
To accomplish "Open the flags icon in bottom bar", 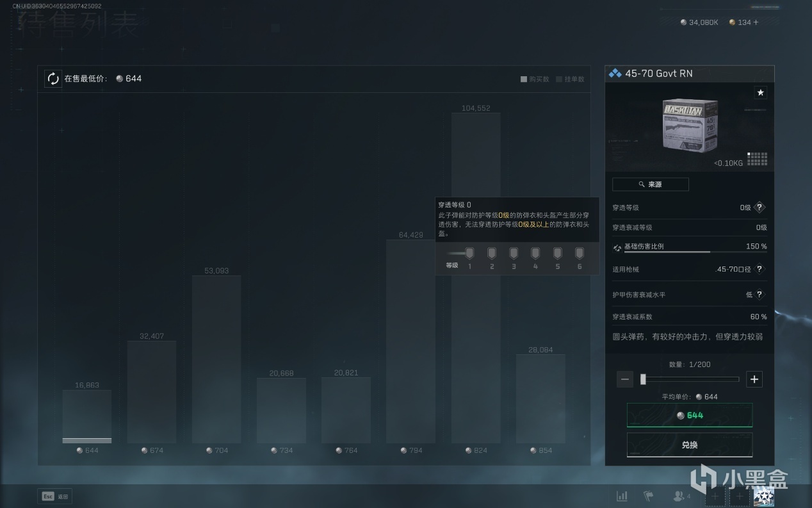I will 647,496.
